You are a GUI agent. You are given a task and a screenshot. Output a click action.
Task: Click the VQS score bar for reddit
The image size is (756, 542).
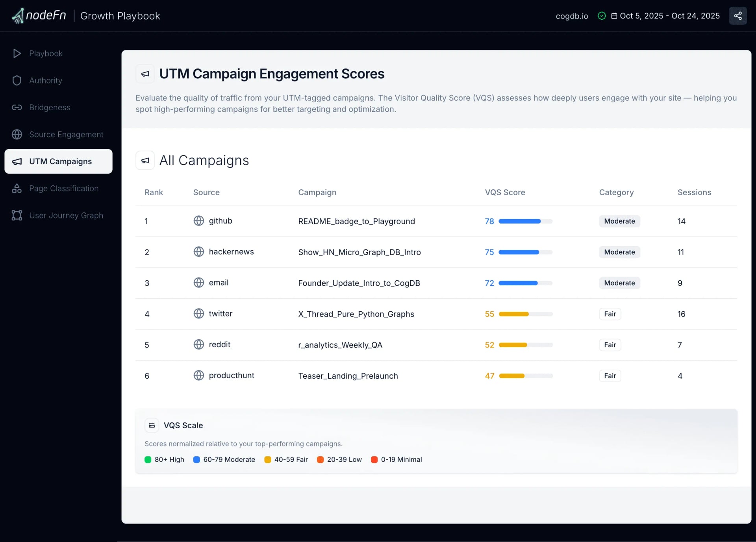525,345
